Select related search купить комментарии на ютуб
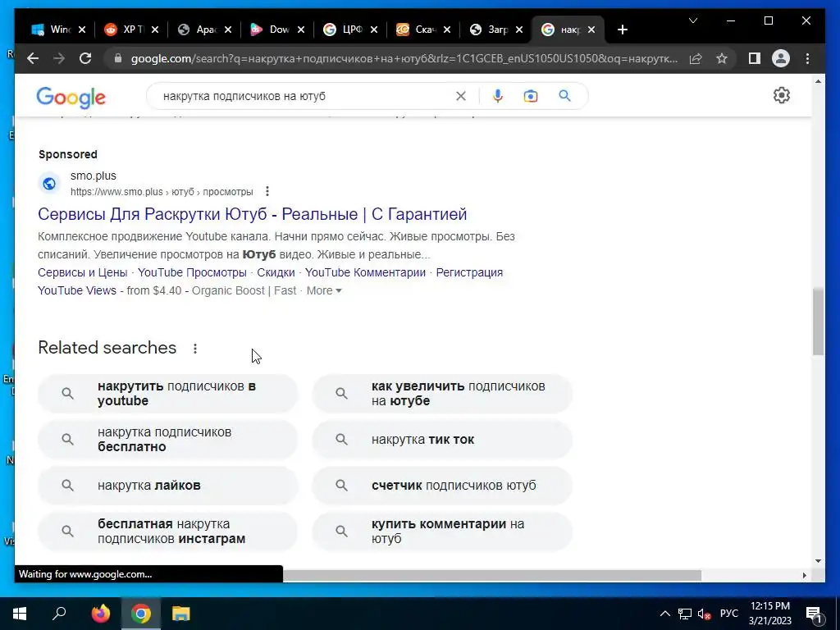Viewport: 840px width, 630px height. (442, 532)
